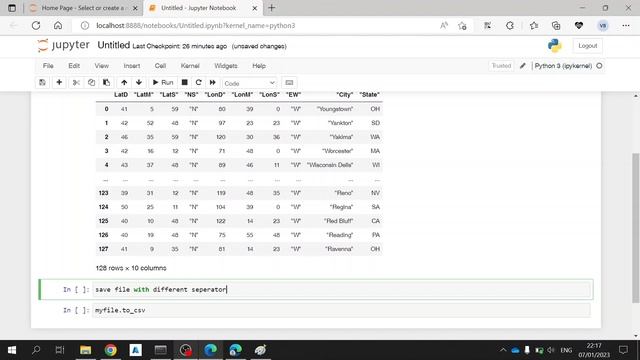Screen dimensions: 640x360
Task: Open notification center icon
Action: pyautogui.click(x=623, y=350)
